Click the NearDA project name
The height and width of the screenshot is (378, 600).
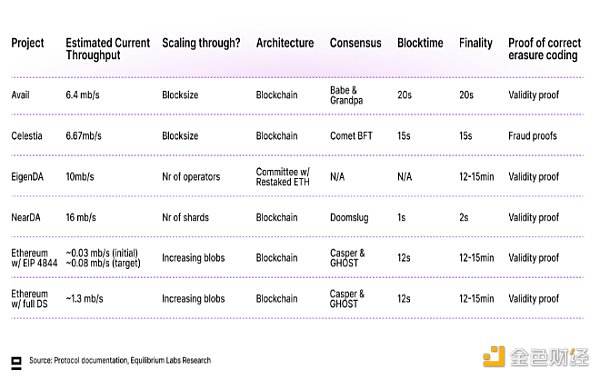pyautogui.click(x=26, y=217)
